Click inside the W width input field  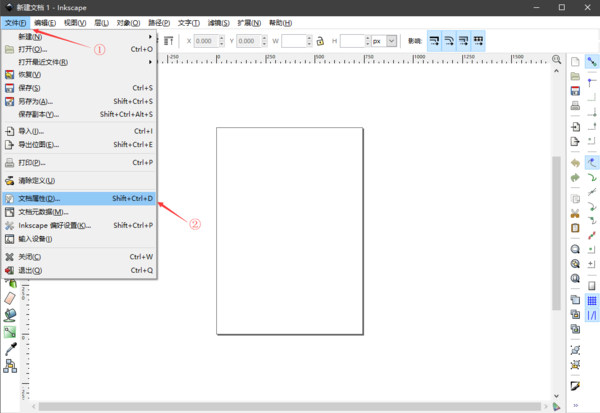(x=294, y=41)
